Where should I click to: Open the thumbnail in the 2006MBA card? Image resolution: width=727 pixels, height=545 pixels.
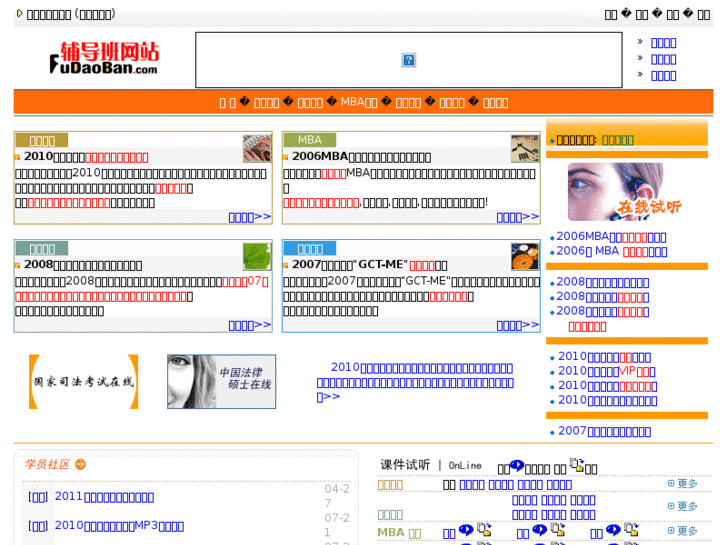click(x=525, y=148)
